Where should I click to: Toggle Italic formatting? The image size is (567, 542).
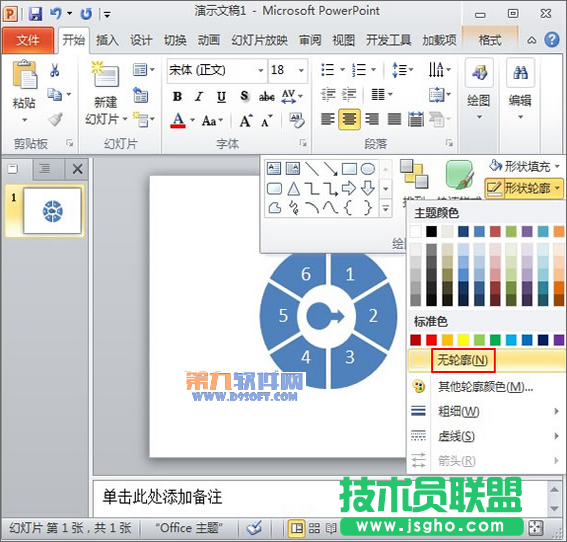pyautogui.click(x=199, y=97)
